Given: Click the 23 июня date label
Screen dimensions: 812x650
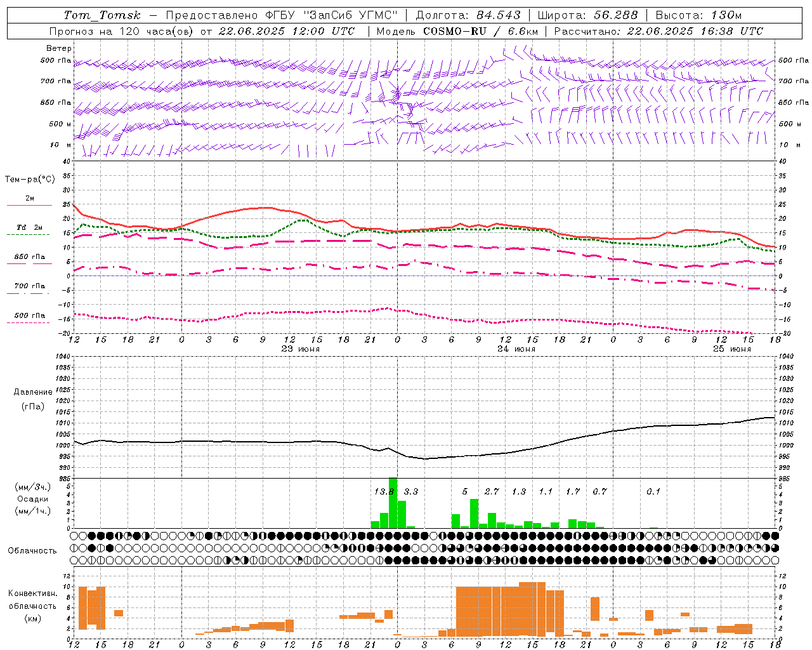Looking at the screenshot, I should (300, 349).
